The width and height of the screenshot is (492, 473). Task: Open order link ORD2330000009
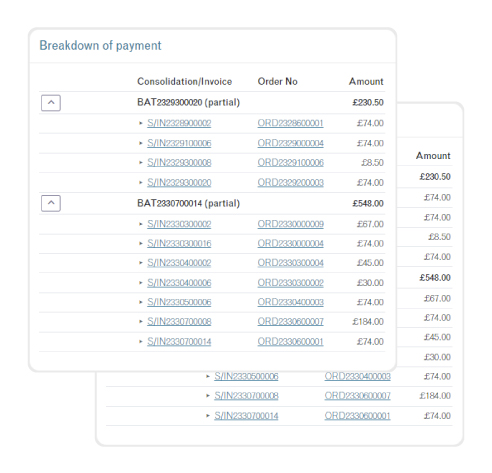pos(290,224)
